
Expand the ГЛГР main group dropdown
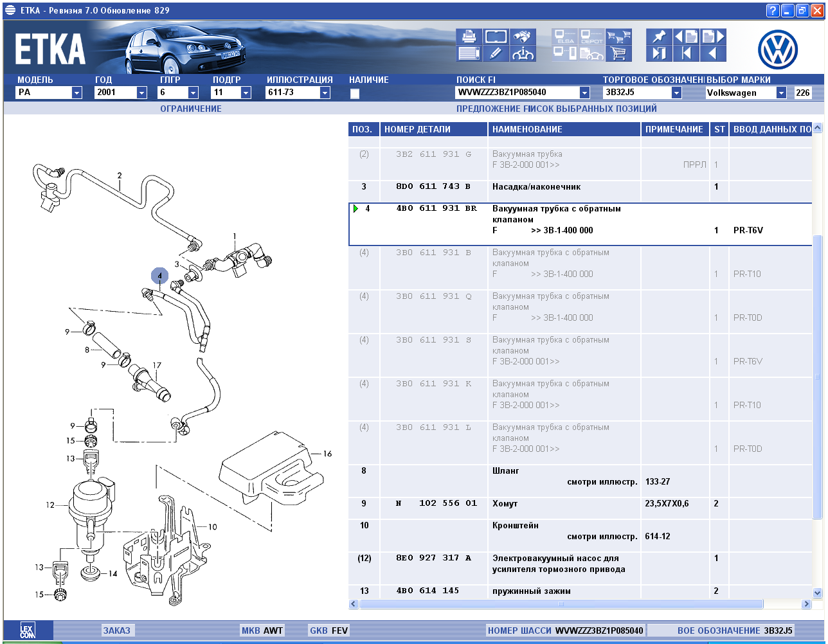[x=194, y=93]
